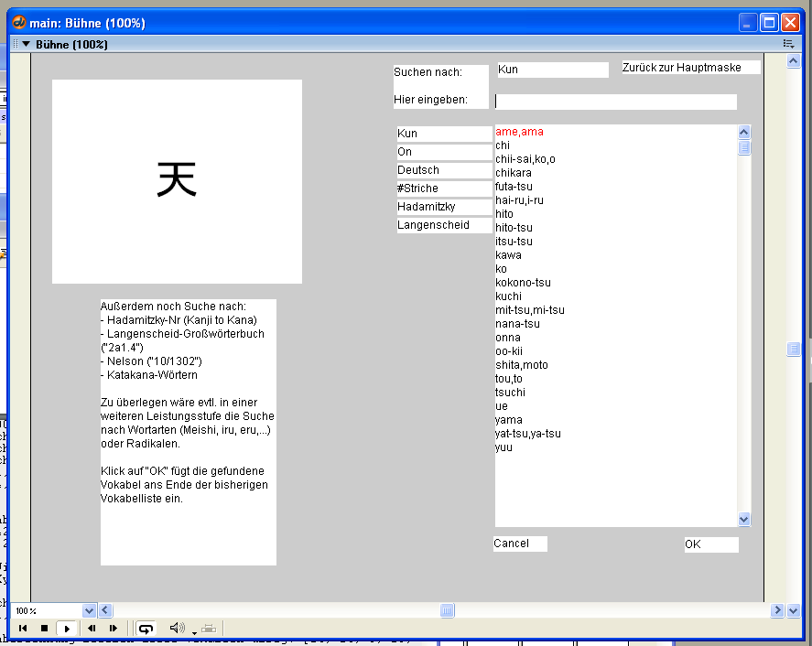Click the play button
The width and height of the screenshot is (812, 646).
click(x=67, y=629)
